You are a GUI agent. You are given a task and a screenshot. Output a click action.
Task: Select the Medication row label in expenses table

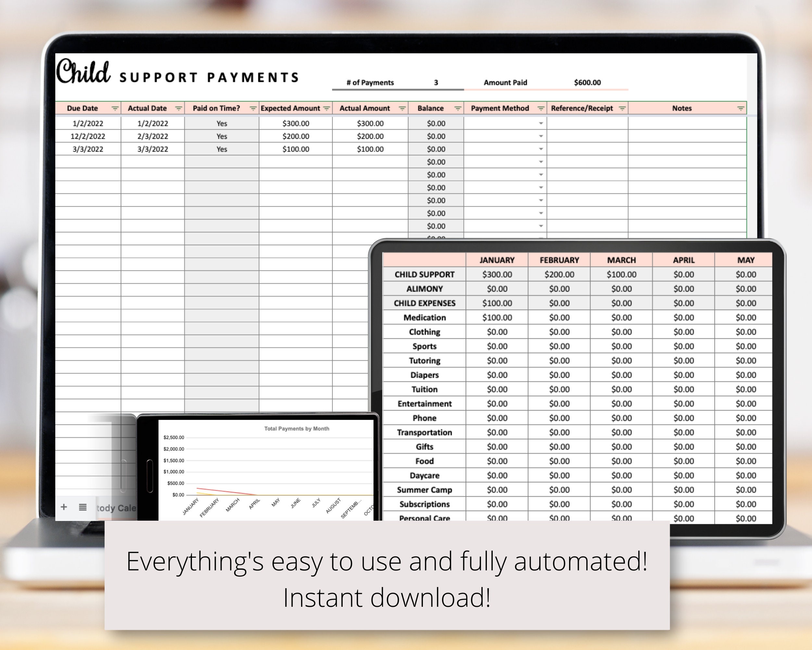coord(425,318)
